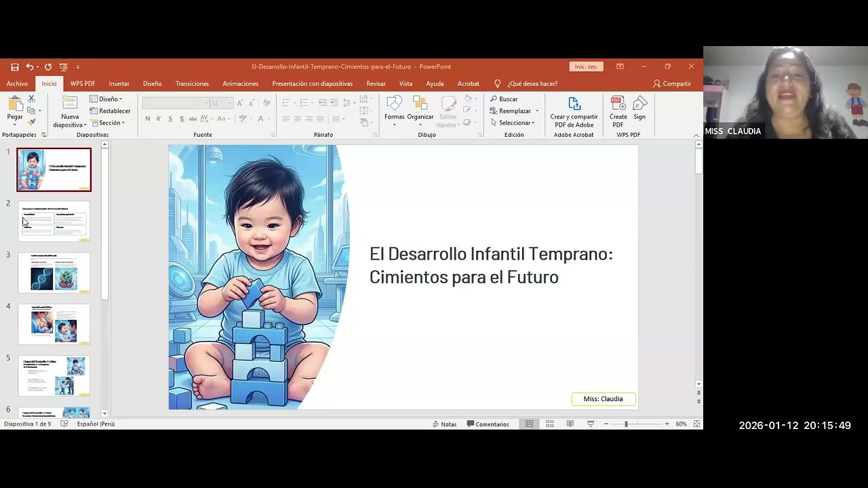Toggle the Notas pane in the status bar
Screen dimensions: 868x488
tap(444, 424)
